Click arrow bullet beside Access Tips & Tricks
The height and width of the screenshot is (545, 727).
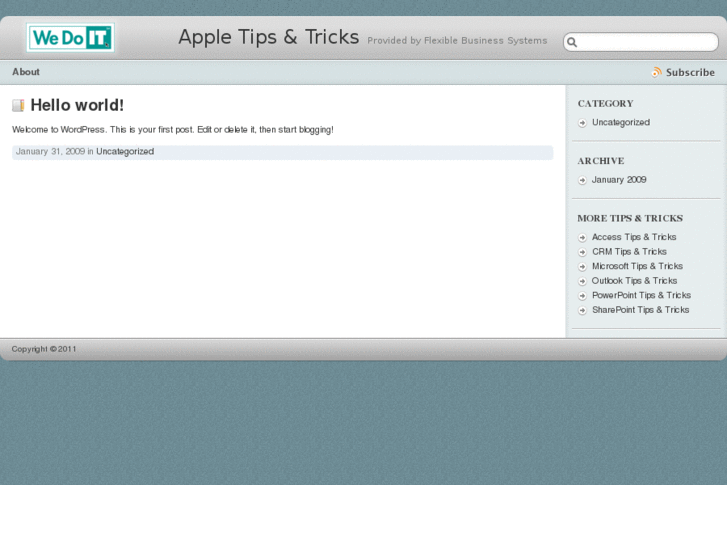click(582, 237)
